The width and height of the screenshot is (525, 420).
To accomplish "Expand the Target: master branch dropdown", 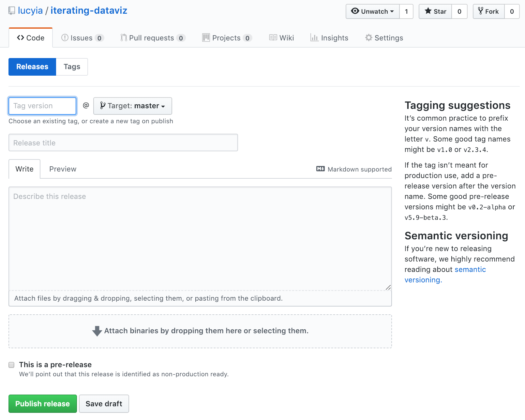I will point(133,106).
